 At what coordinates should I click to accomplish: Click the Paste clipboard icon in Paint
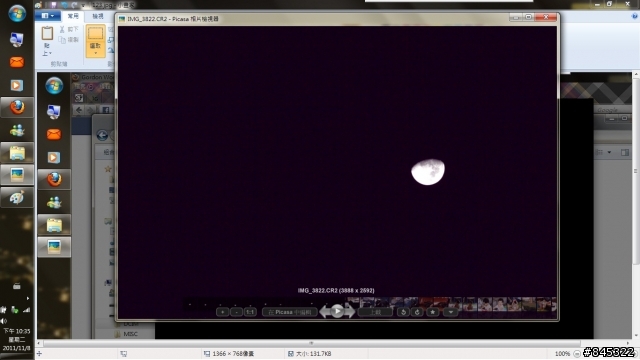pyautogui.click(x=47, y=33)
